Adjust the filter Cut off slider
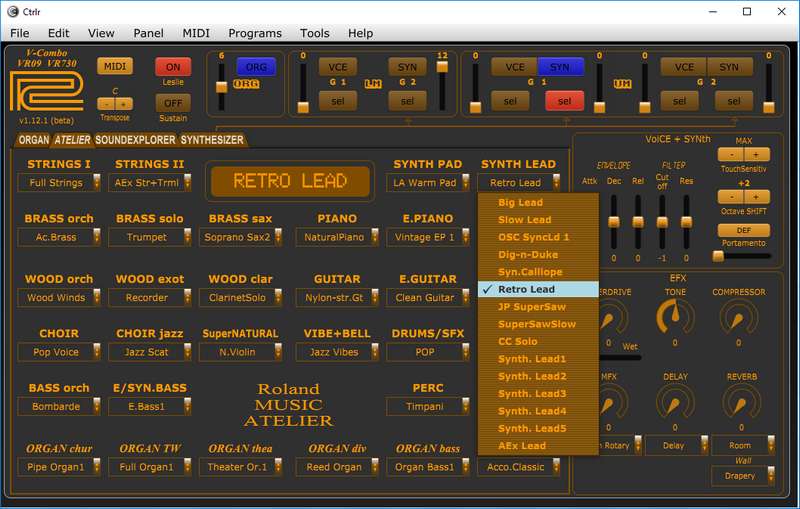Image resolution: width=800 pixels, height=509 pixels. (x=662, y=222)
